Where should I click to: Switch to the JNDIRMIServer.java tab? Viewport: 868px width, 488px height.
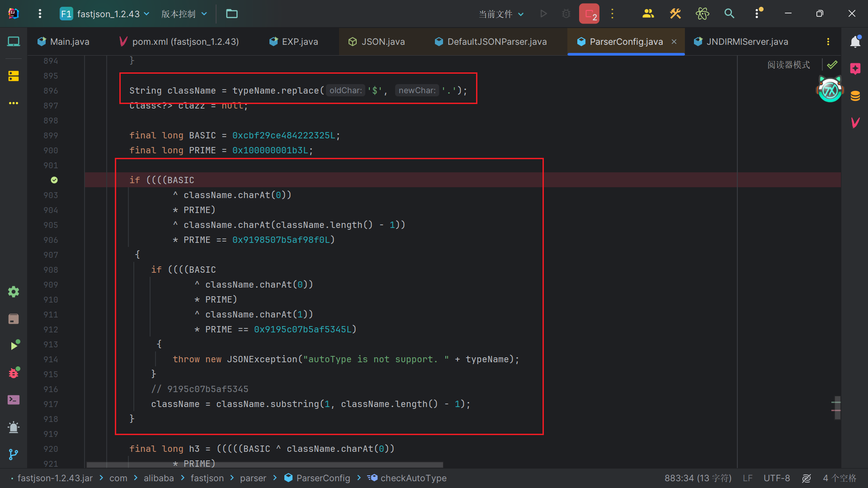click(x=741, y=42)
